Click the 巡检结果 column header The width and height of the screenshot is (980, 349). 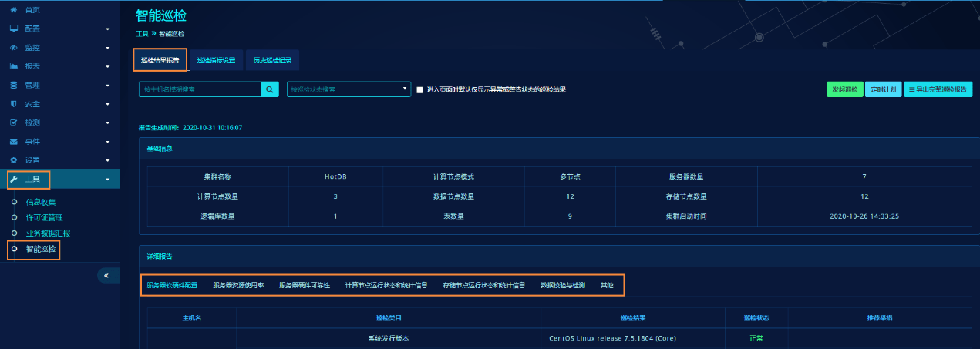pos(633,317)
